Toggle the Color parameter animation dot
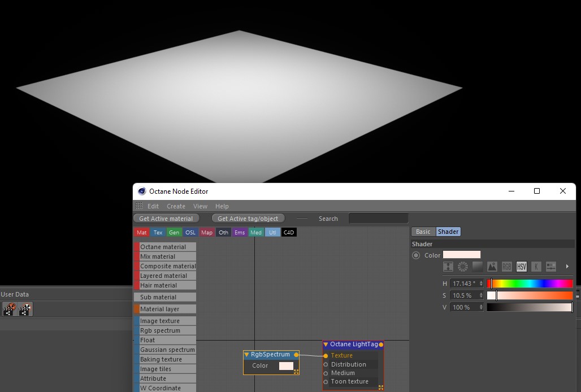Viewport: 581px width, 392px height. click(416, 255)
